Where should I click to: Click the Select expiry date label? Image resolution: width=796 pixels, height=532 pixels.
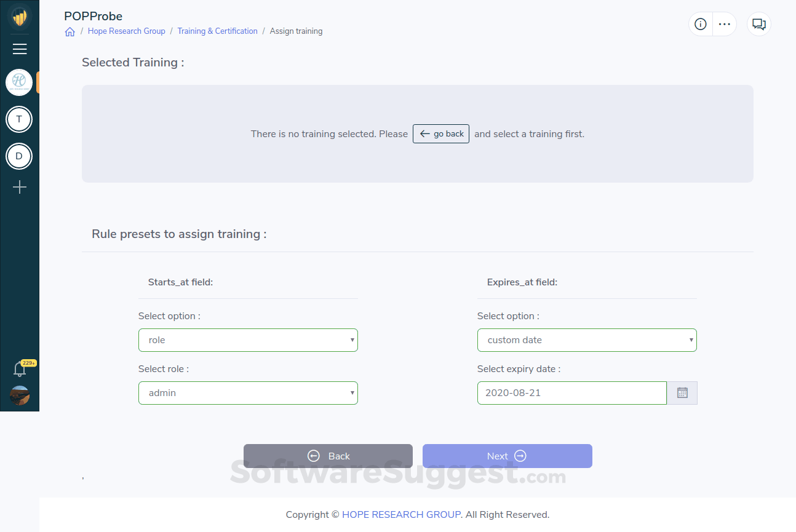[x=519, y=369]
